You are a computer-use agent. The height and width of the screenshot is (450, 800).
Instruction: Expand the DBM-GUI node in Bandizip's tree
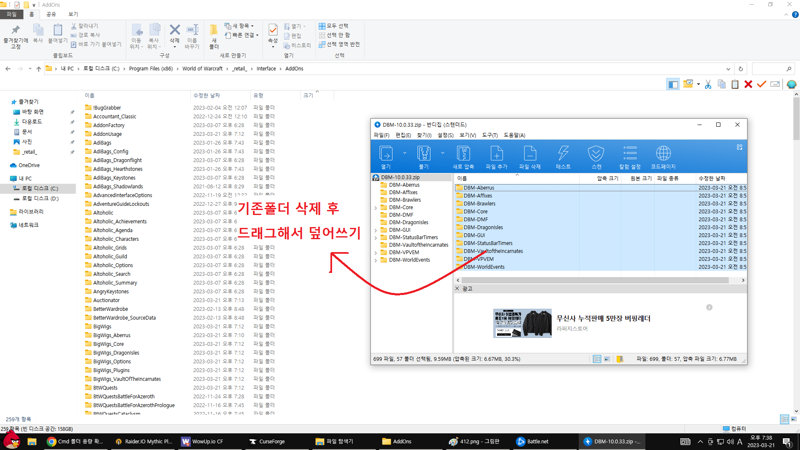pyautogui.click(x=376, y=230)
